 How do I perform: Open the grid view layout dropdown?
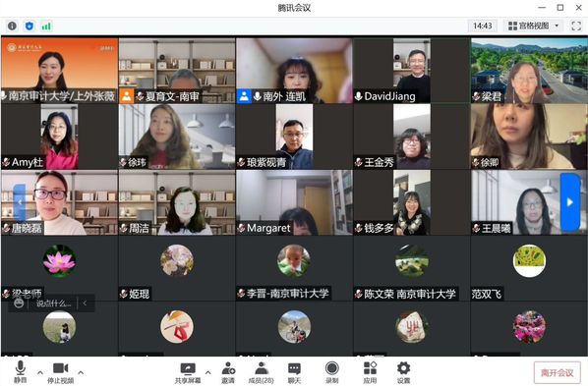534,26
